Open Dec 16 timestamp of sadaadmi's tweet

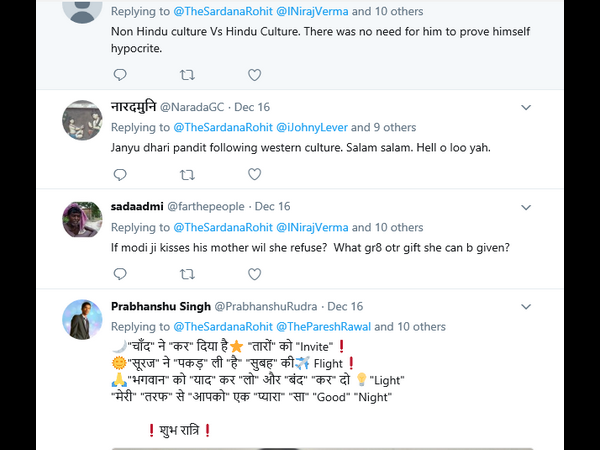pos(272,207)
